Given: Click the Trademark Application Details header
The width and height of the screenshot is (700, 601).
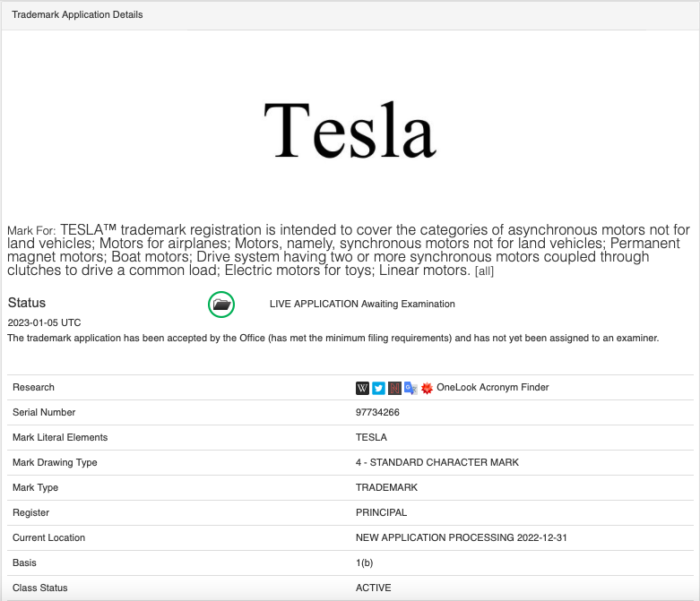Looking at the screenshot, I should coord(77,15).
